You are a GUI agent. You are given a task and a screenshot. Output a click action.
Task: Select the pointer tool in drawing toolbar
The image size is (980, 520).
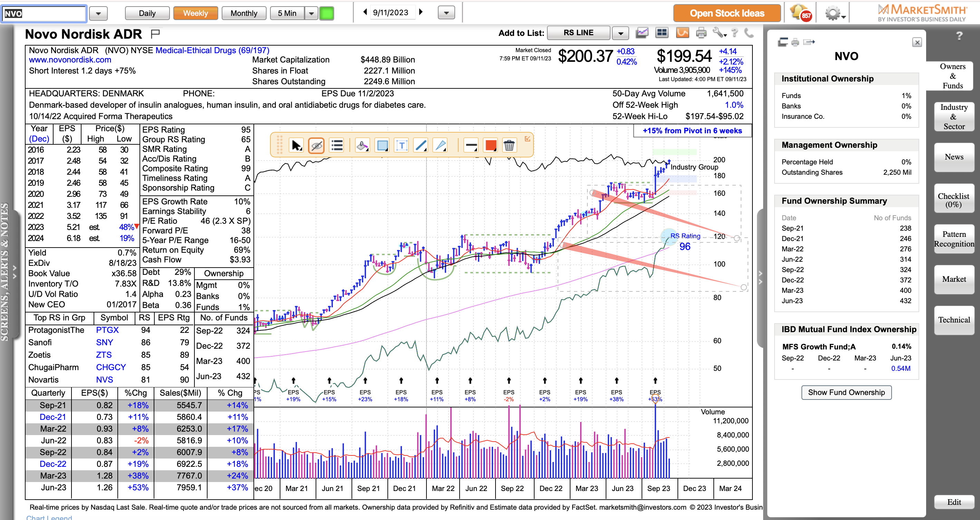296,145
